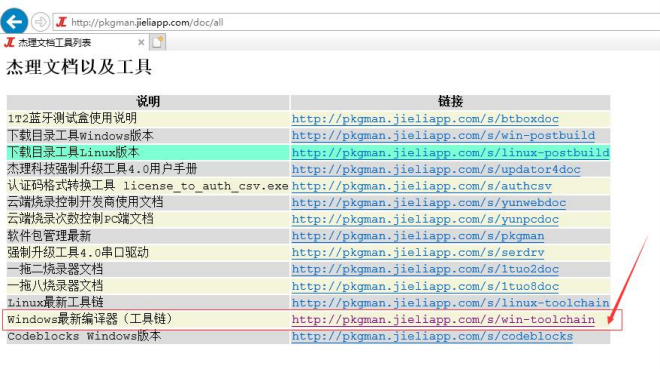660x369 pixels.
Task: Open the win-toolchain link
Action: 443,319
